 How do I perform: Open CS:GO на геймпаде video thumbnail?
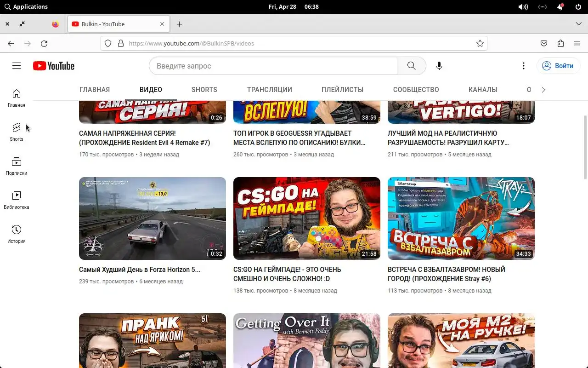(x=307, y=218)
